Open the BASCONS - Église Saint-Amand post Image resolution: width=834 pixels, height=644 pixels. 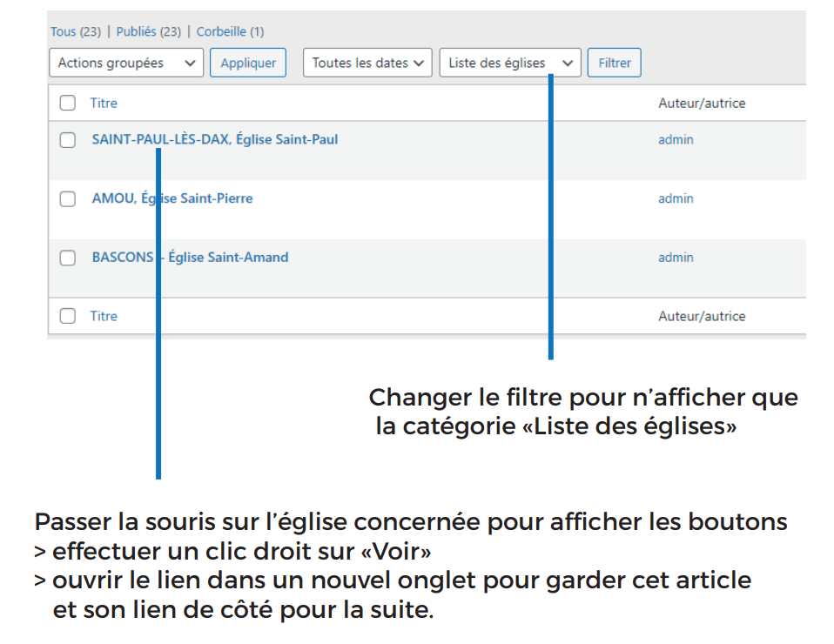pos(190,258)
